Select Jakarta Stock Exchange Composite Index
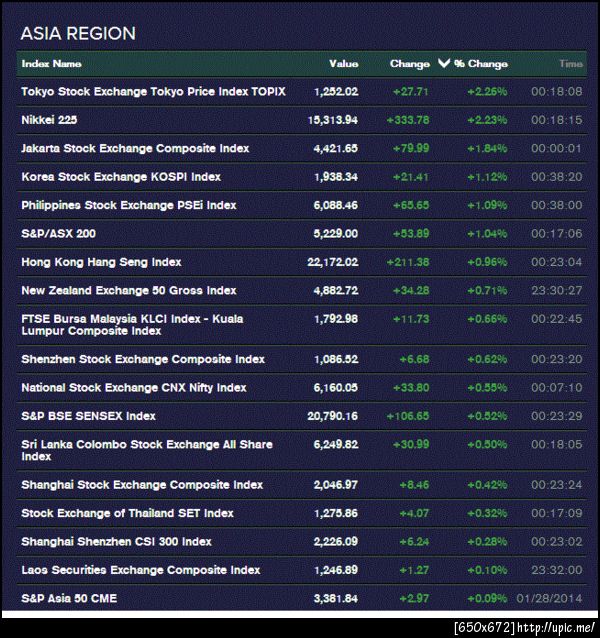Screen dimensions: 600x638 [135, 148]
